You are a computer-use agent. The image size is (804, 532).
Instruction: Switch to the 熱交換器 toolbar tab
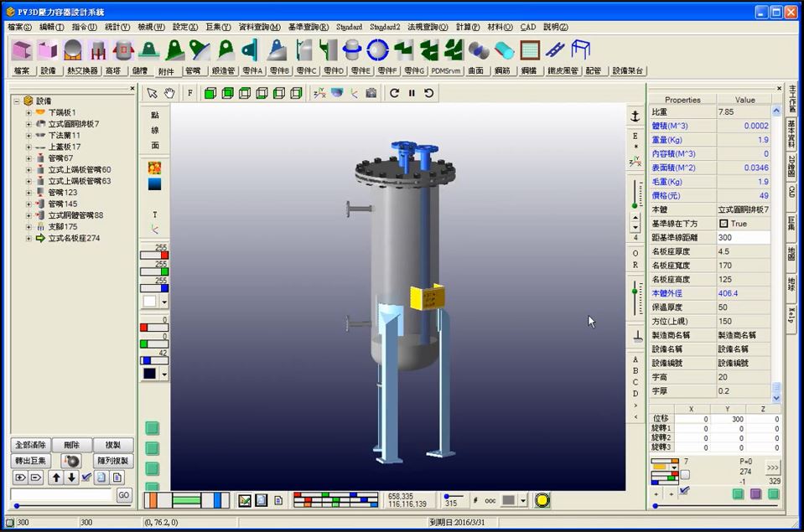point(82,70)
